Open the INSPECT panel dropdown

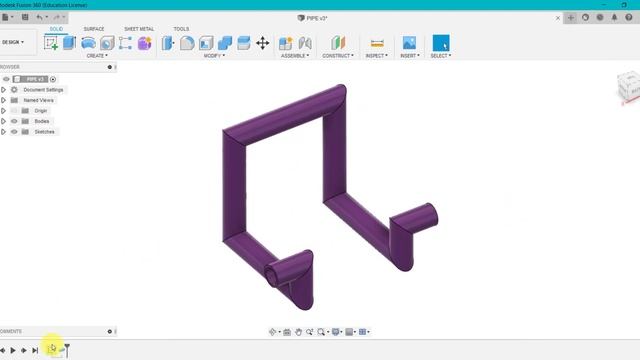(377, 56)
